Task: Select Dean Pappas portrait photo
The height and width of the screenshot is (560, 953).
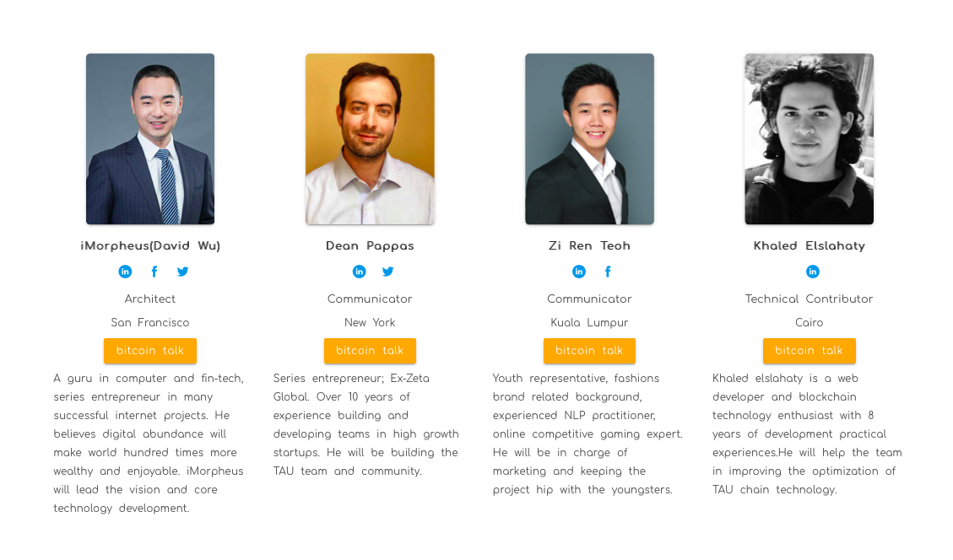Action: [x=370, y=139]
